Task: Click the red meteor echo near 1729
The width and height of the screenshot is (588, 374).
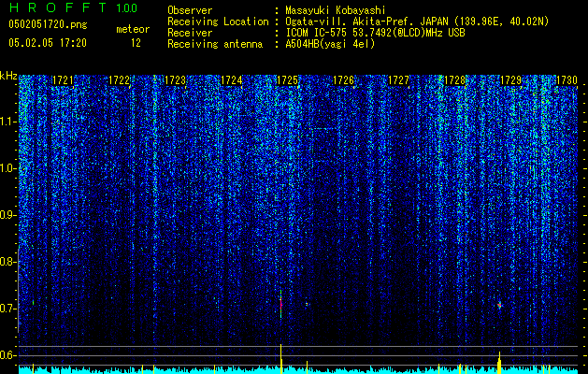Action: coord(499,305)
